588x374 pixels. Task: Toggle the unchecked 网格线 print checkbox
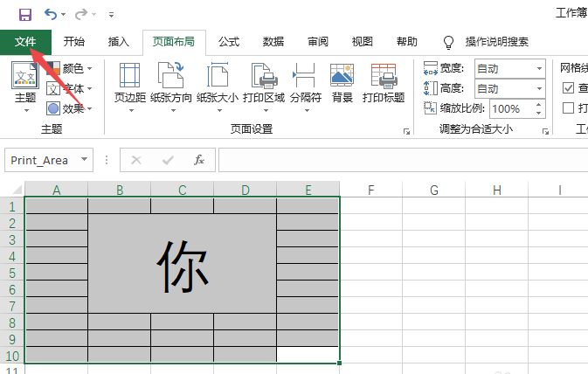568,108
